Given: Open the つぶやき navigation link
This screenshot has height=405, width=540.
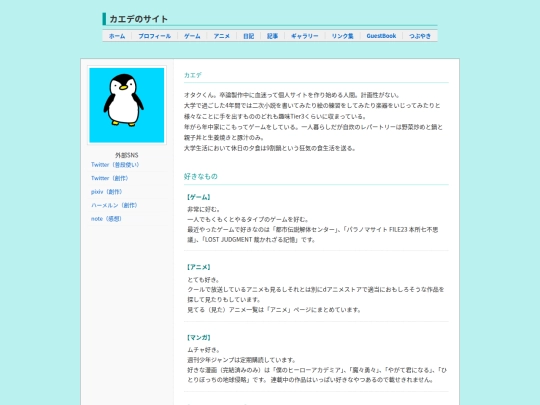Looking at the screenshot, I should (420, 36).
